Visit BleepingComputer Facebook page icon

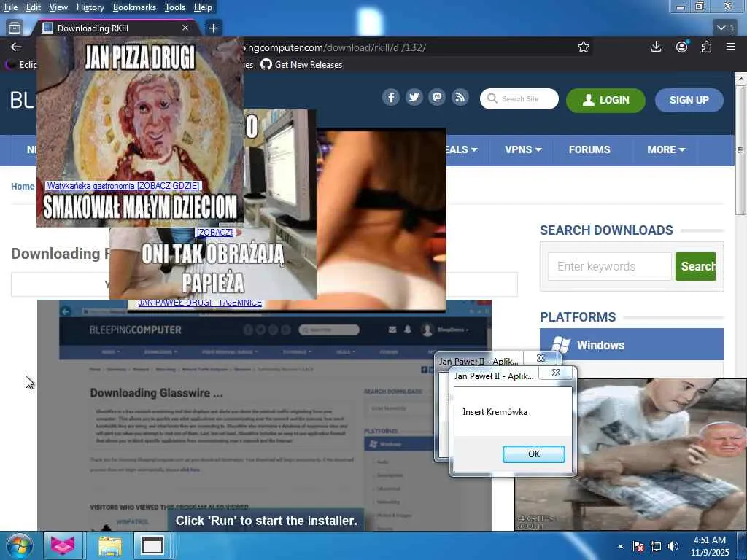tap(391, 98)
